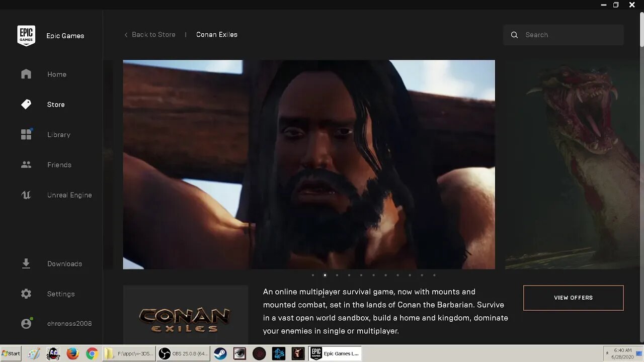Select the second carousel dot
The height and width of the screenshot is (362, 644).
point(325,275)
